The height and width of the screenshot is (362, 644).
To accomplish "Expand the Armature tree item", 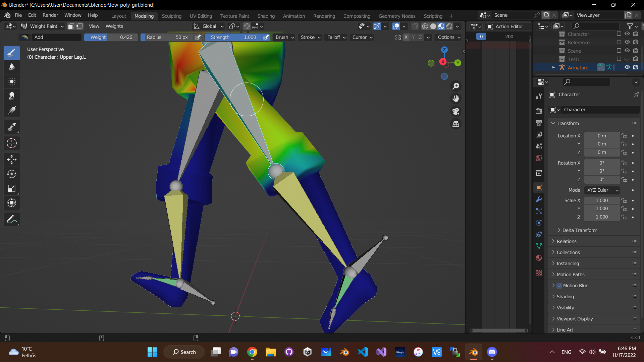I will pyautogui.click(x=553, y=67).
